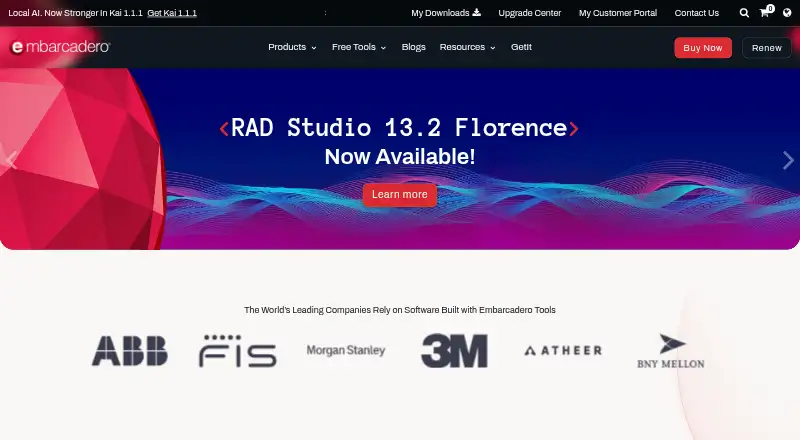Image resolution: width=800 pixels, height=440 pixels.
Task: Open the site search magnifier icon
Action: (744, 13)
